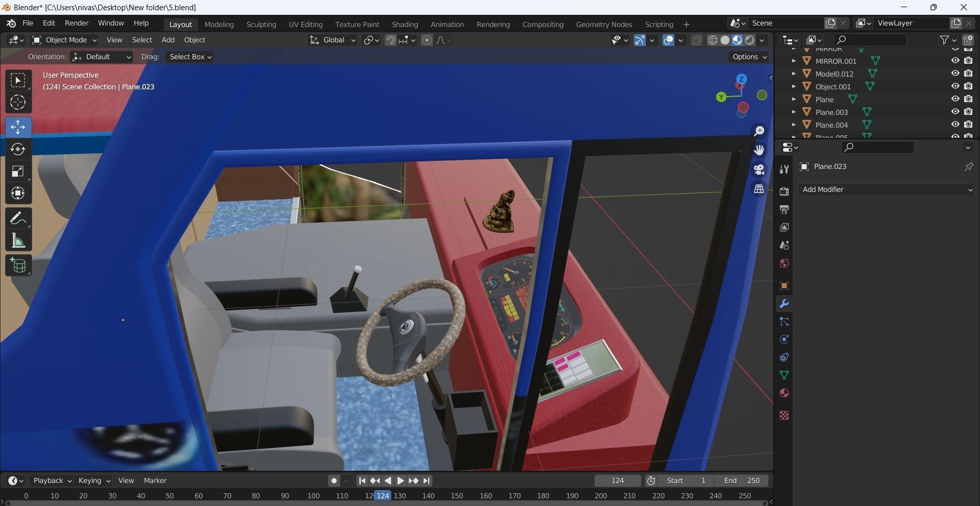Image resolution: width=980 pixels, height=506 pixels.
Task: Open the Material properties tab
Action: [785, 393]
